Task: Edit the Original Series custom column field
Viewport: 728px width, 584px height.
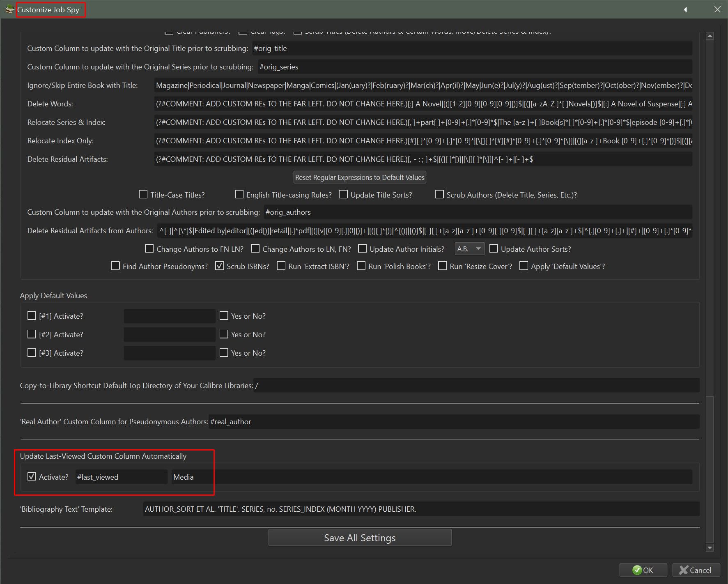Action: click(475, 67)
